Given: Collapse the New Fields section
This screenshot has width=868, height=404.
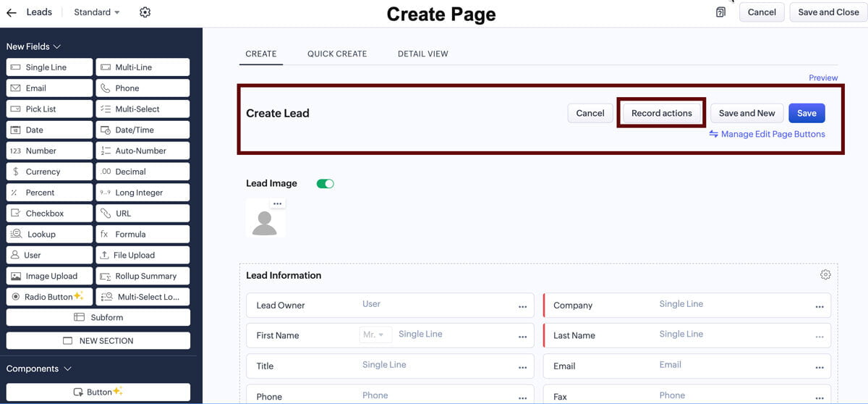Looking at the screenshot, I should point(56,46).
